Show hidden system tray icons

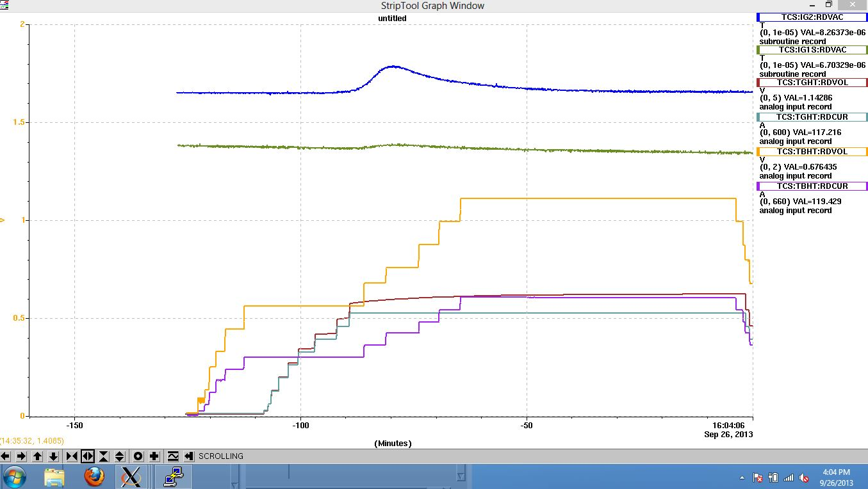point(742,478)
